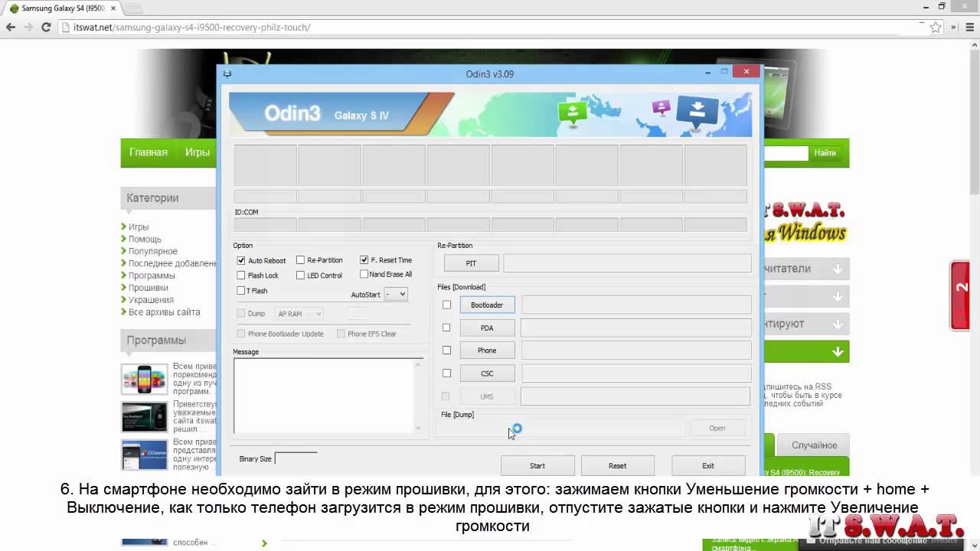Click the Bootloader file button
The height and width of the screenshot is (551, 980).
coord(487,305)
